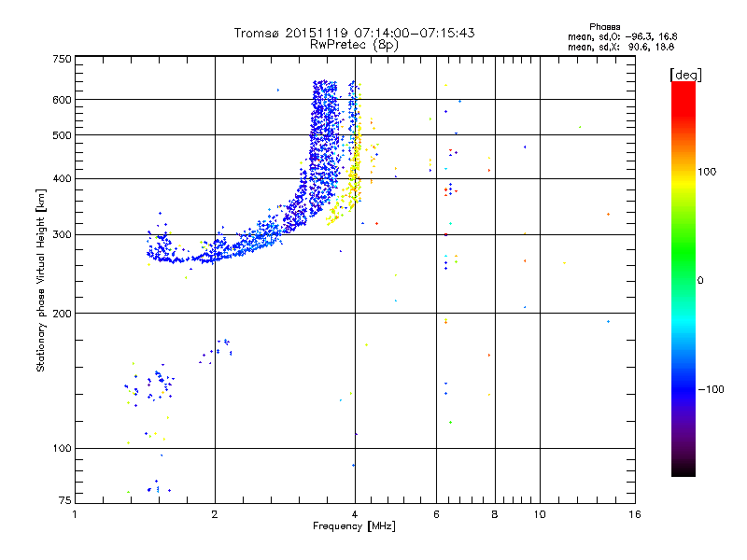The image size is (747, 560).
Task: Click the subtitle "RwPretec (8p)"
Action: tap(354, 45)
